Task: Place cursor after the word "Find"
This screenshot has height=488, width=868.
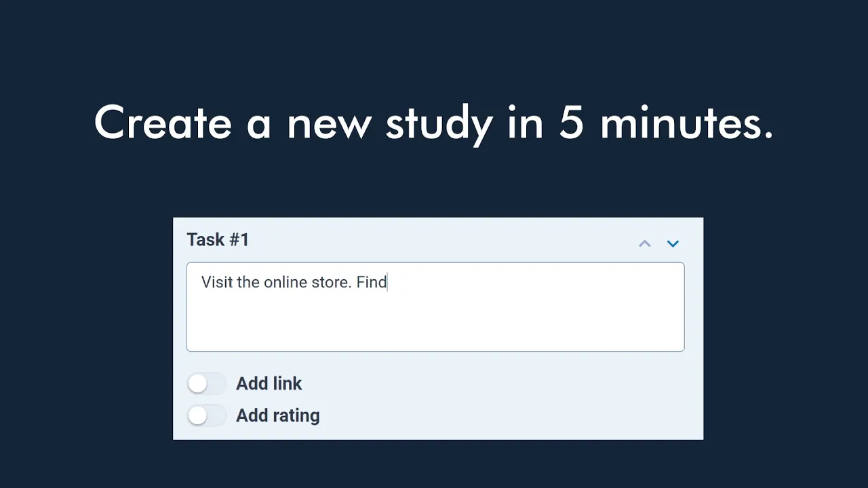Action: click(x=387, y=282)
